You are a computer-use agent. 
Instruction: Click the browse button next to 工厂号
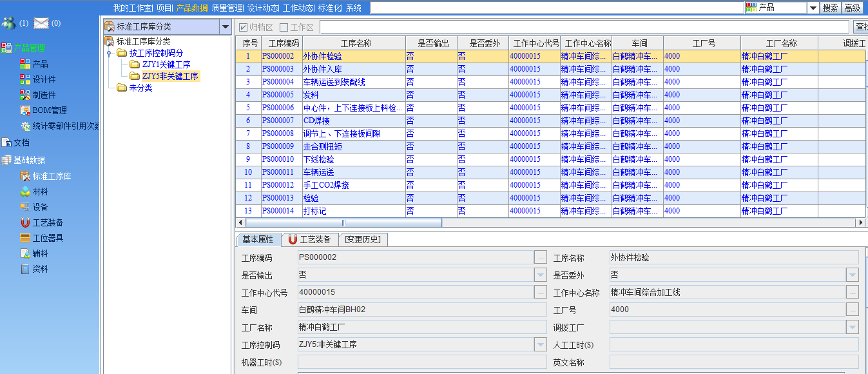tap(853, 310)
